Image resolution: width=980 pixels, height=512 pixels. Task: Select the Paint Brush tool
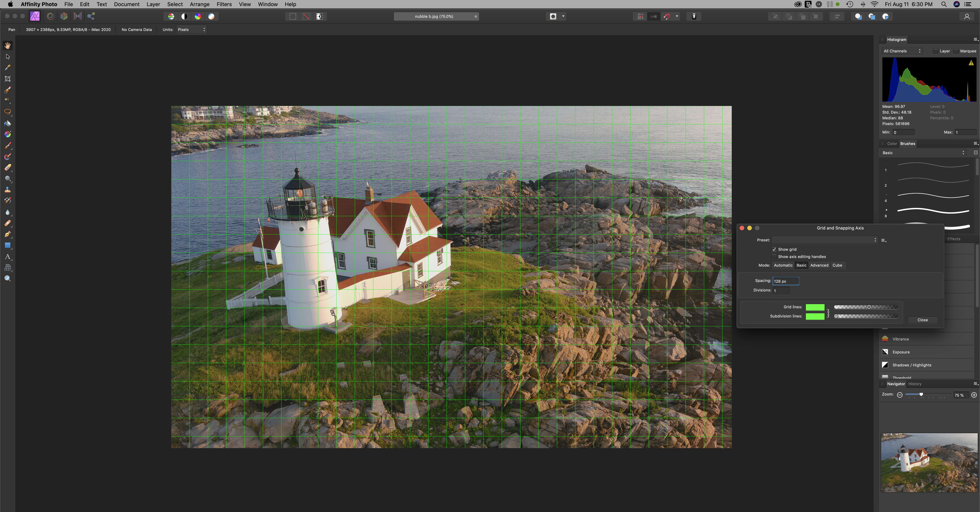(8, 145)
